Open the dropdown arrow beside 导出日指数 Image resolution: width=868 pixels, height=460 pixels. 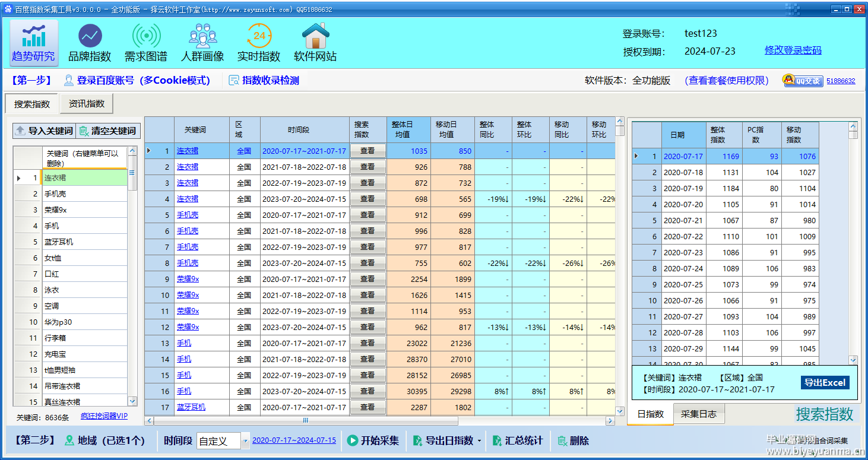point(479,441)
